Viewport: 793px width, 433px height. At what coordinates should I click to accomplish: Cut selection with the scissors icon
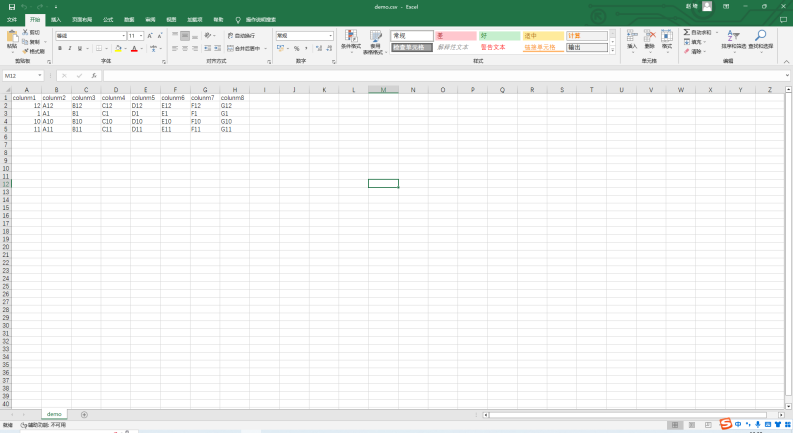click(31, 32)
